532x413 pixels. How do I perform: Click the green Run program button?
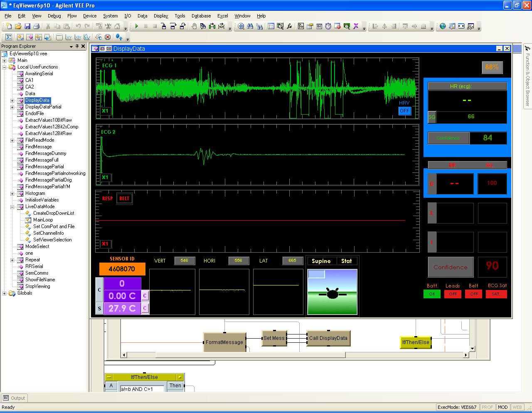(x=136, y=26)
